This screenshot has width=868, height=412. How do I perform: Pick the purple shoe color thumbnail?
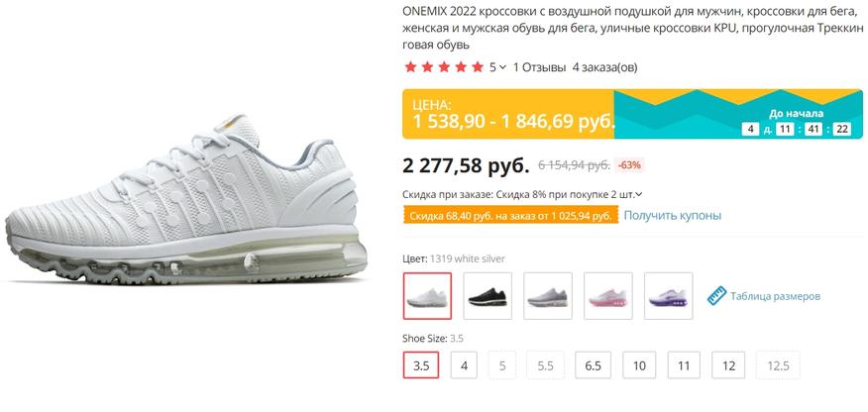pos(669,296)
